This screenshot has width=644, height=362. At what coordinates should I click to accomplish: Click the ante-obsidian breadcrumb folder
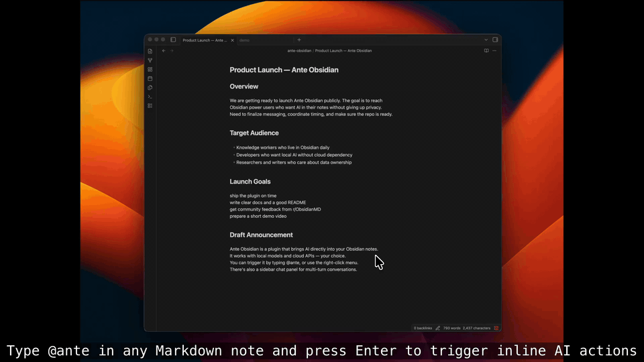click(299, 51)
